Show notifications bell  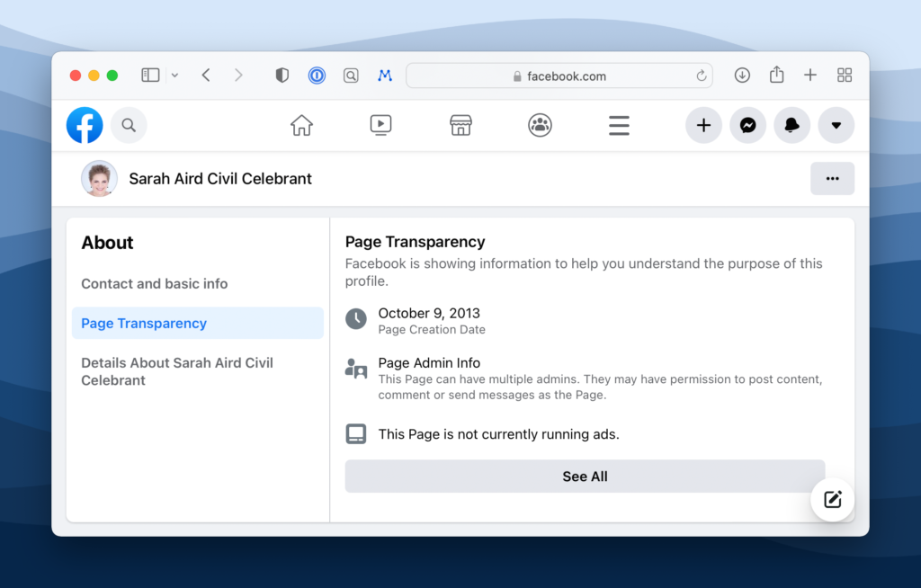[791, 126]
